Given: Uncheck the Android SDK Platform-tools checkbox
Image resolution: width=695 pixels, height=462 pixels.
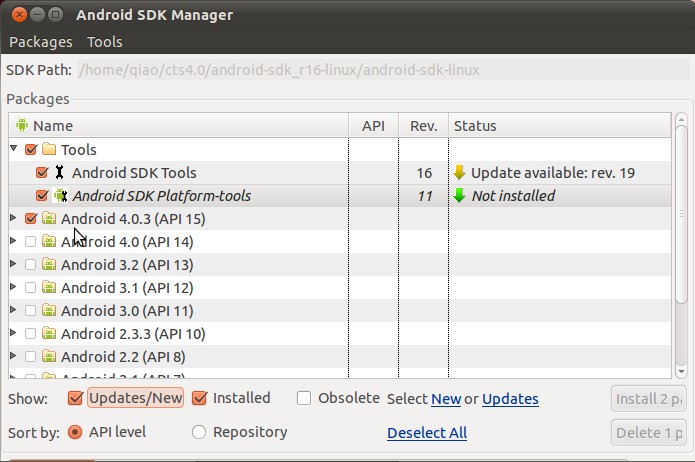Looking at the screenshot, I should (42, 196).
